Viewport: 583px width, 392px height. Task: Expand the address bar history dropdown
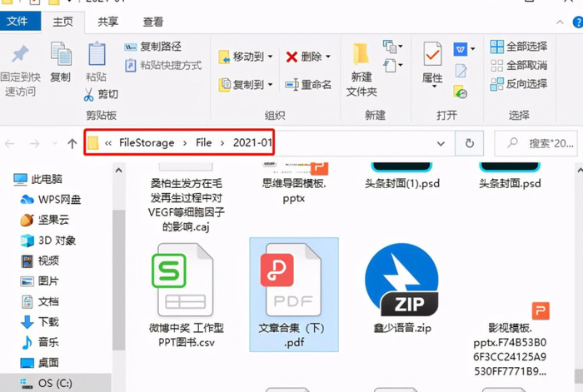[441, 143]
